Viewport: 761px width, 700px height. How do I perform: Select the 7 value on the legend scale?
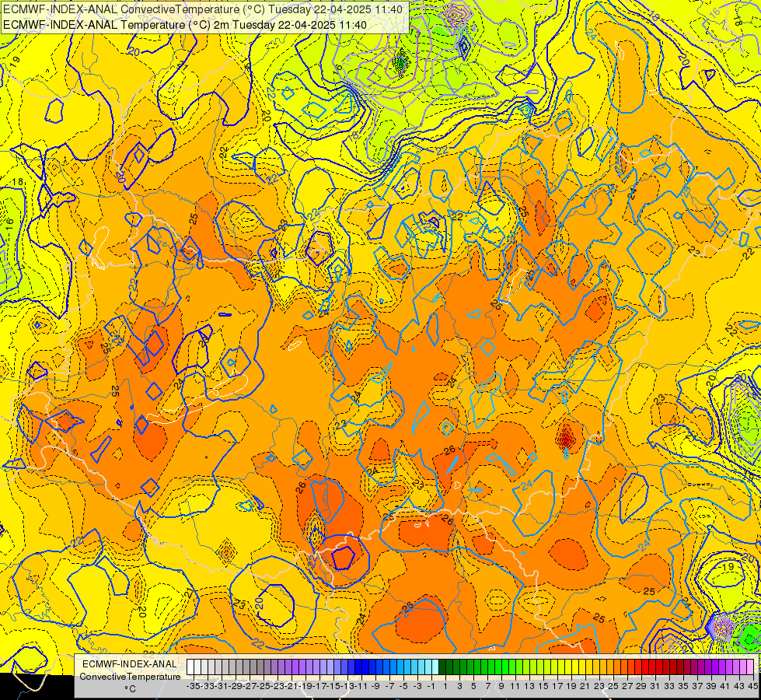[487, 686]
